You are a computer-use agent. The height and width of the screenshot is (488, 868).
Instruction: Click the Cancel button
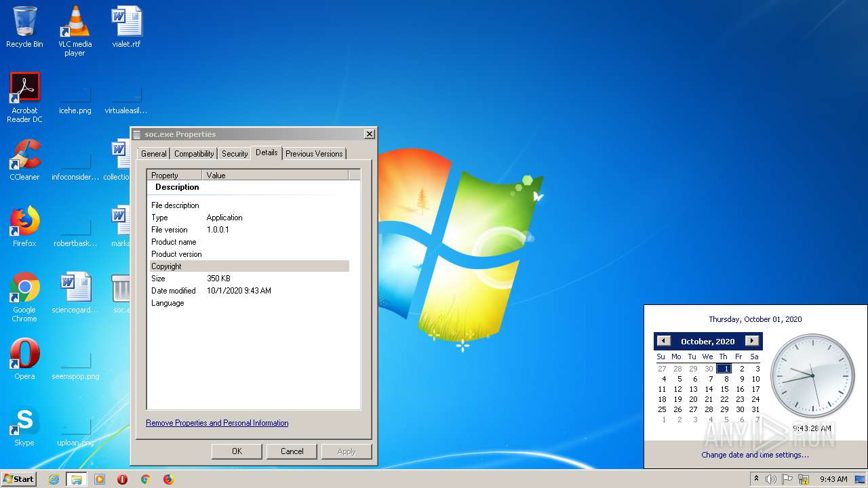(292, 451)
